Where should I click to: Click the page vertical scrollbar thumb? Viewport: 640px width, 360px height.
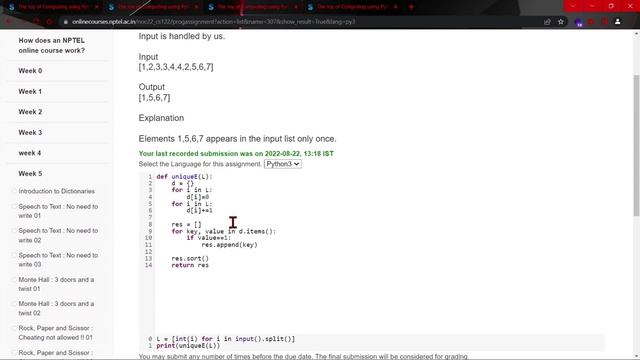pyautogui.click(x=636, y=145)
